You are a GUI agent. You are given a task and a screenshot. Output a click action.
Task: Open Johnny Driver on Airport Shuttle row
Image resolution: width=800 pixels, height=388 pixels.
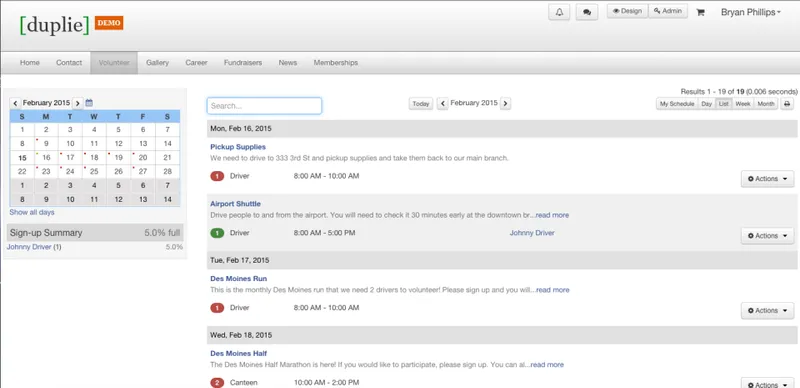tap(532, 233)
